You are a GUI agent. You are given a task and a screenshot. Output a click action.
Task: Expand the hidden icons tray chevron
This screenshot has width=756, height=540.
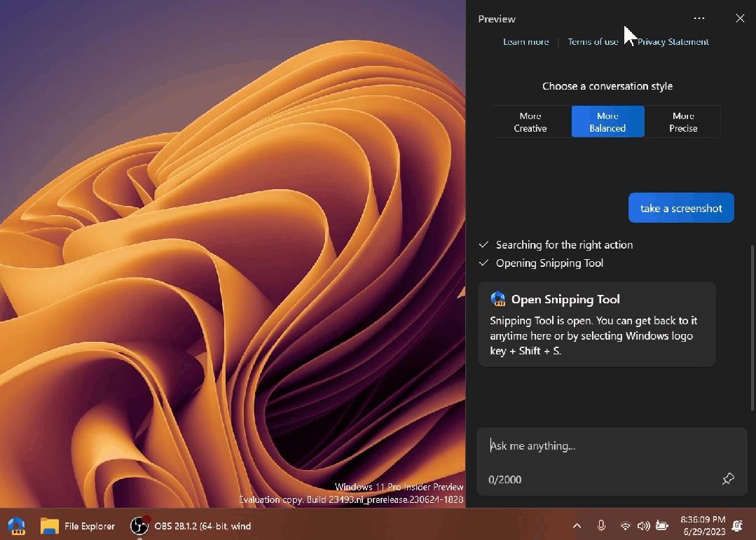[577, 526]
